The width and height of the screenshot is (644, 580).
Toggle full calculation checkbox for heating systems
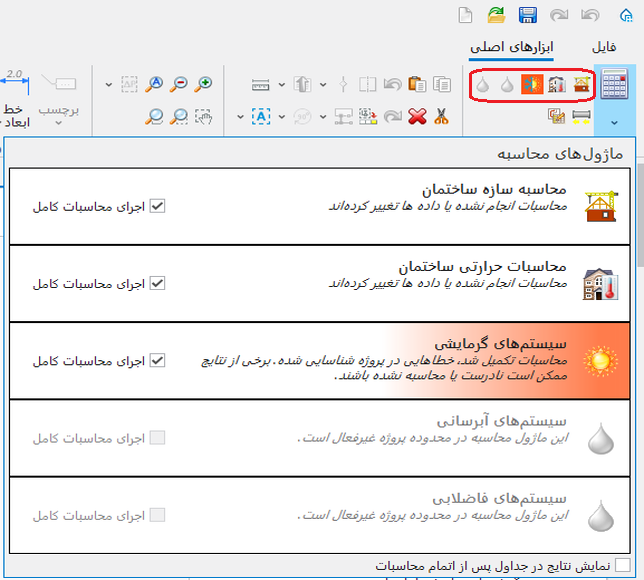157,360
